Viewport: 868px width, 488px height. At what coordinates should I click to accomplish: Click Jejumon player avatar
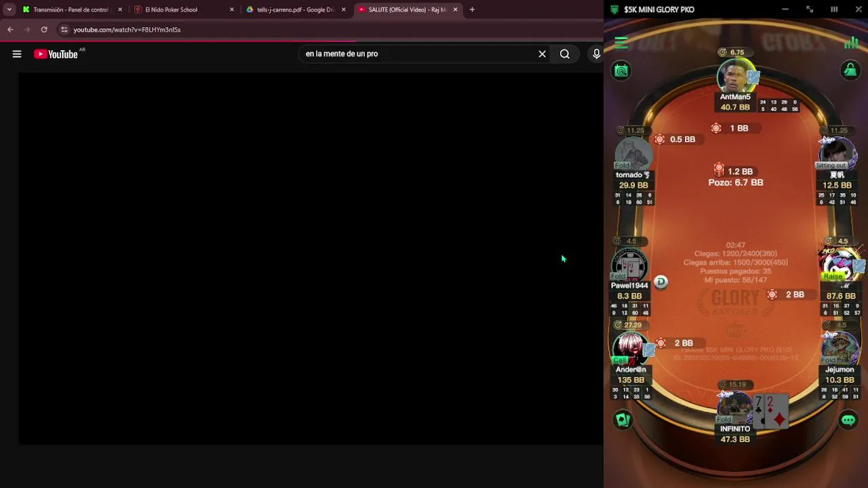tap(840, 349)
